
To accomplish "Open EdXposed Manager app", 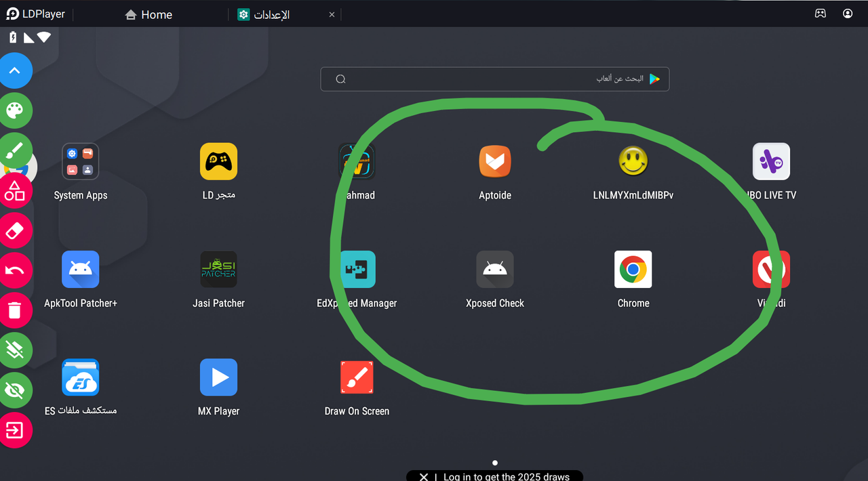I will click(357, 270).
